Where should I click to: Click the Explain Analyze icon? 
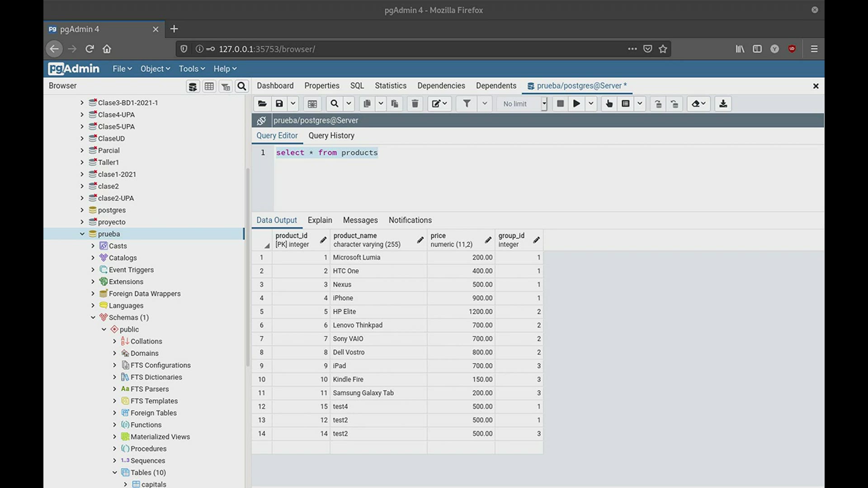click(x=626, y=104)
